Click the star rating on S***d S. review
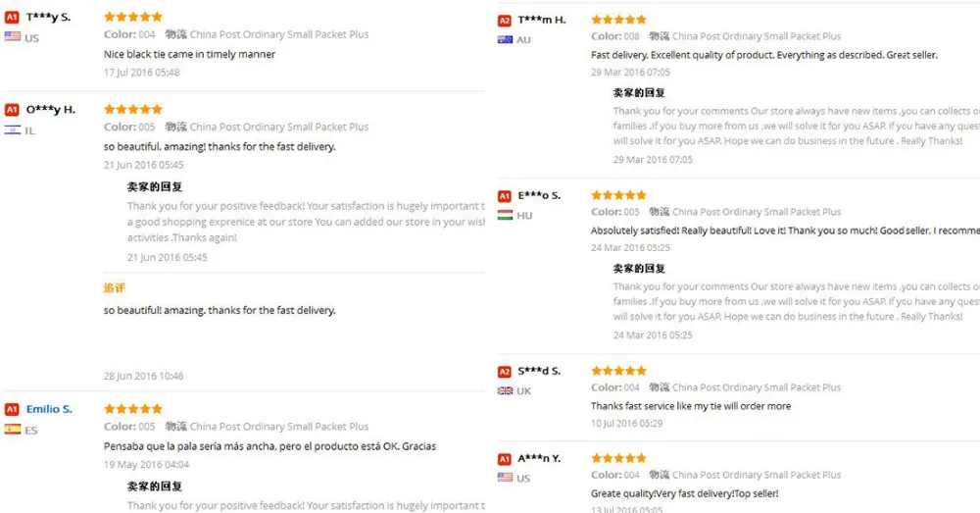This screenshot has width=980, height=513. [x=619, y=371]
